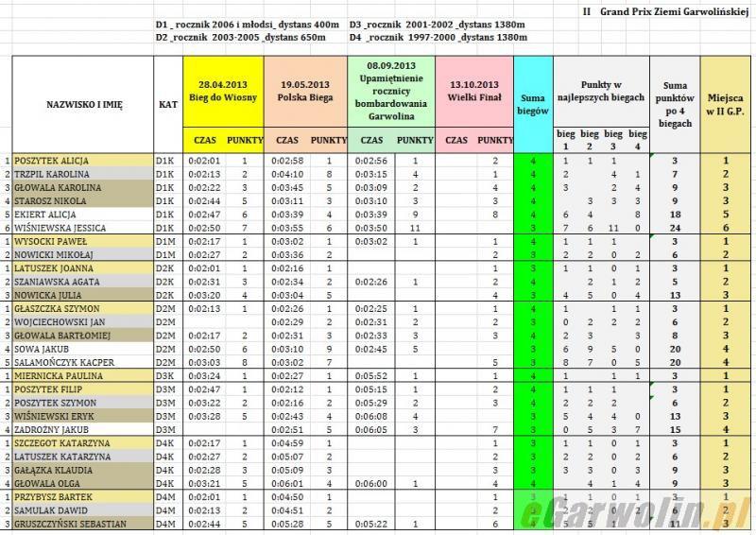Click the cell SALAMOŃCZYK KACPER
The width and height of the screenshot is (756, 535).
pos(83,363)
